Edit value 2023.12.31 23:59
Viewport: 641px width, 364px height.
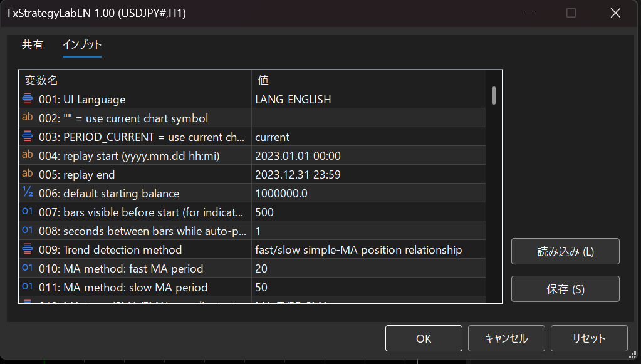(368, 174)
